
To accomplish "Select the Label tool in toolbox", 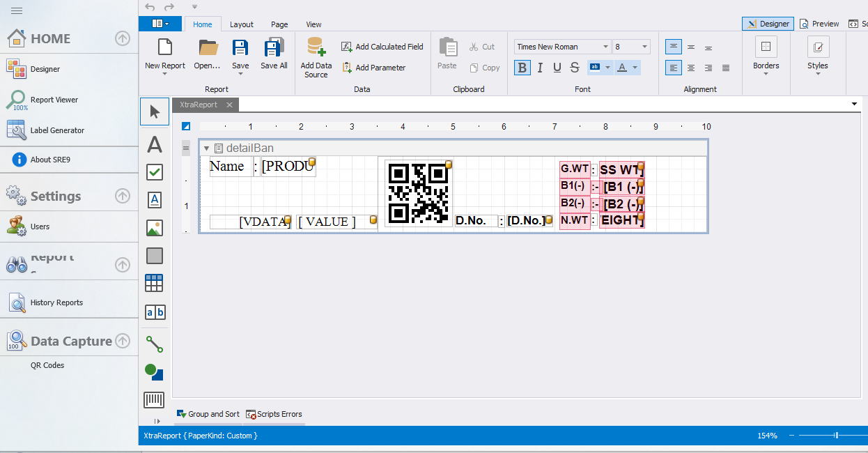I will (x=155, y=144).
